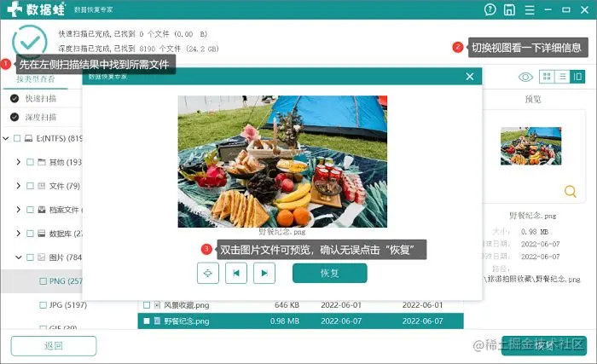This screenshot has height=364, width=597.
Task: Click the scan complete checkmark icon
Action: 30,43
